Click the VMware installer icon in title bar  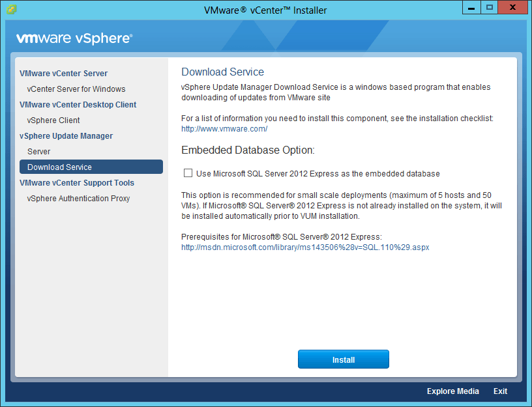tap(12, 10)
